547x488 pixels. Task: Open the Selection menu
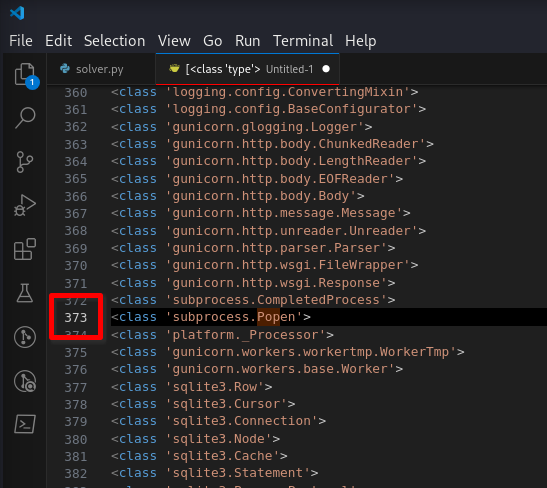point(114,41)
